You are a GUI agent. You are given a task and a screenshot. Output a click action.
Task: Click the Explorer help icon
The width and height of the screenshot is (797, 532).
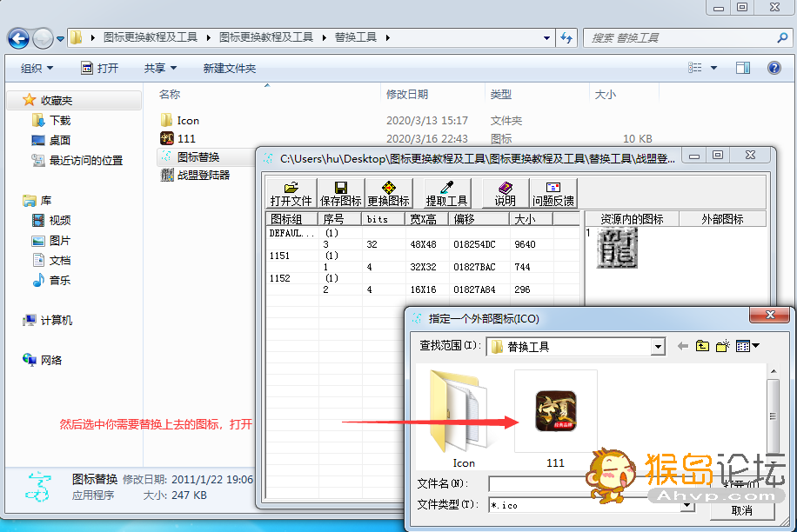pyautogui.click(x=774, y=68)
